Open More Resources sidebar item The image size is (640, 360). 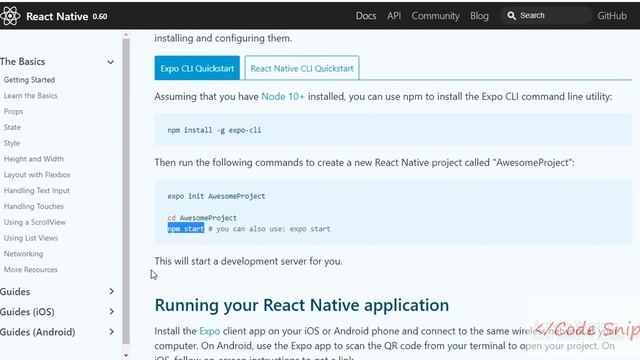[x=31, y=270]
